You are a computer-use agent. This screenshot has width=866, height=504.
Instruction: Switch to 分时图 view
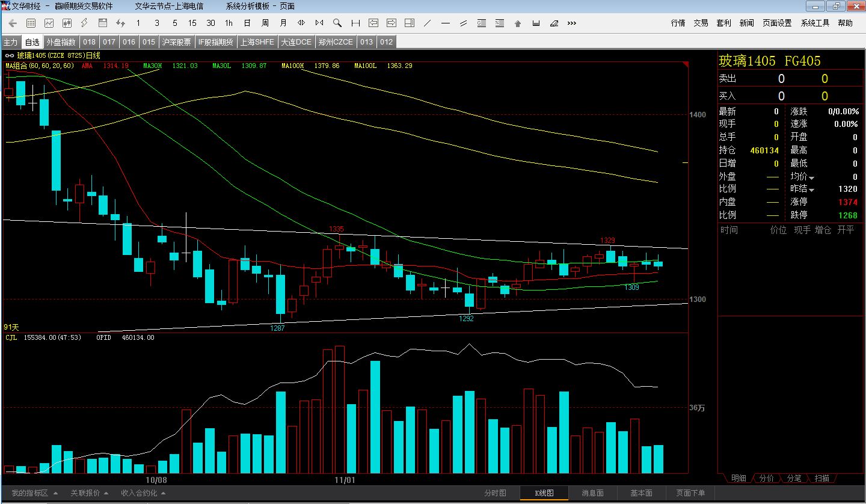point(496,493)
